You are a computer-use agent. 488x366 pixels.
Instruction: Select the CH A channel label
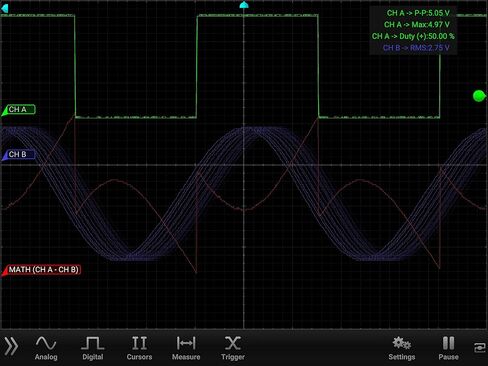point(19,110)
